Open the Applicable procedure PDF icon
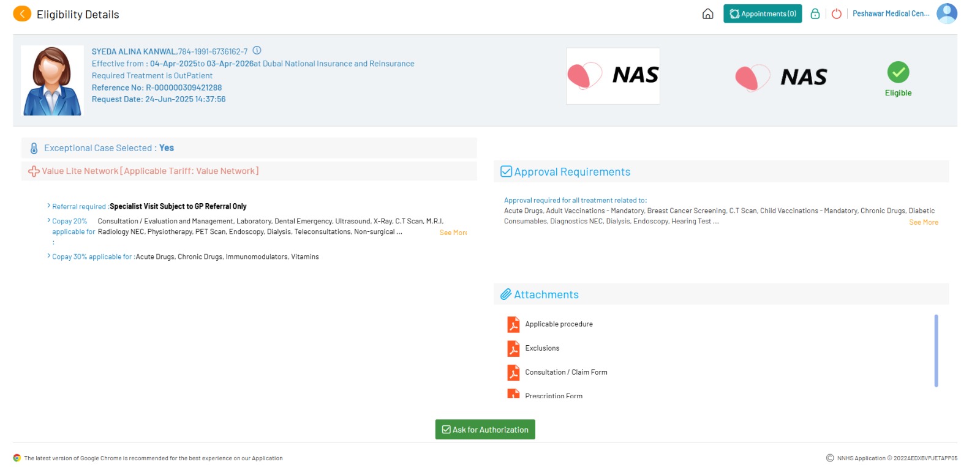The image size is (980, 467). 513,324
